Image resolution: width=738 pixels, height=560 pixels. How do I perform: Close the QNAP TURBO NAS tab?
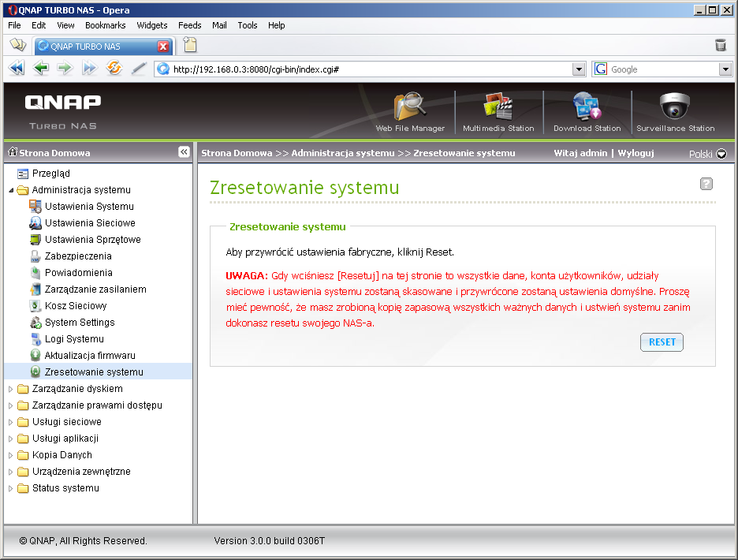pos(163,47)
